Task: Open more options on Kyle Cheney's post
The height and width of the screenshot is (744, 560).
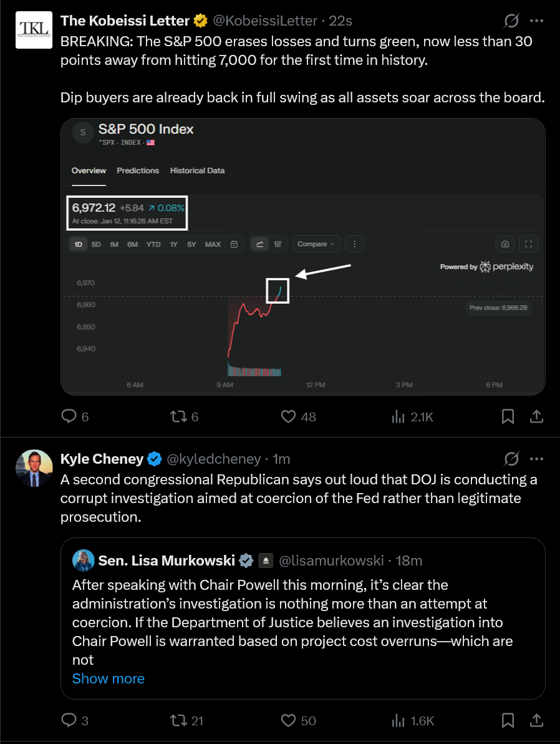Action: [537, 459]
